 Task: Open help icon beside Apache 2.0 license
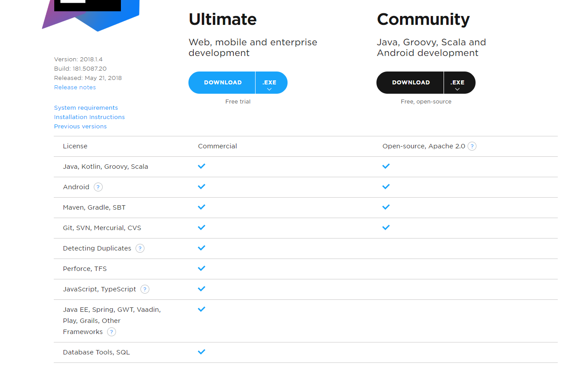tap(472, 146)
